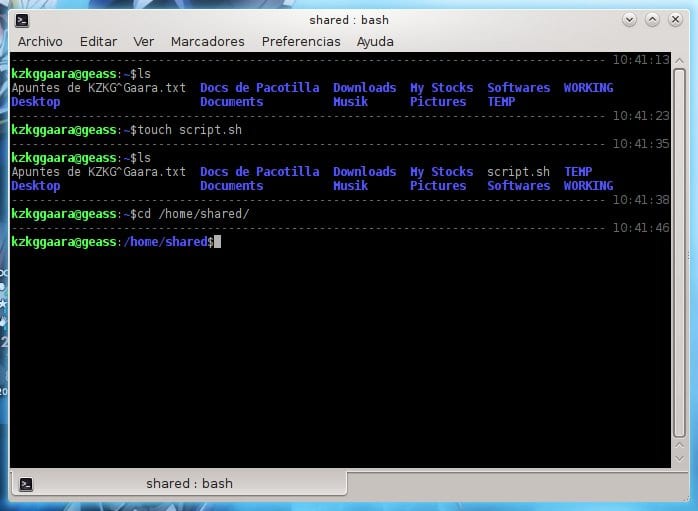Click 'My Stocks' in the first ls output

tap(442, 88)
